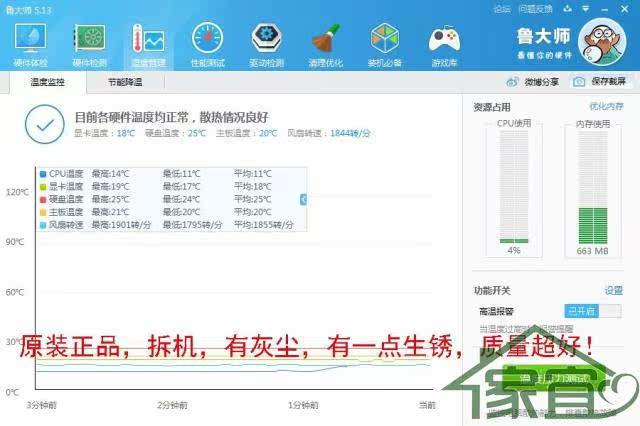Click the round checkmark status icon
This screenshot has height=426, width=640.
pos(44,124)
